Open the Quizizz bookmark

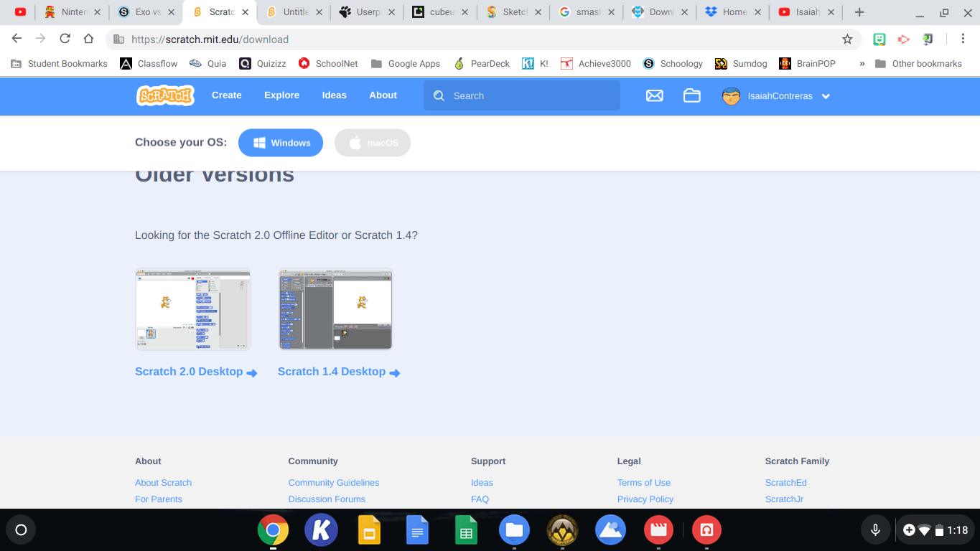(x=263, y=64)
